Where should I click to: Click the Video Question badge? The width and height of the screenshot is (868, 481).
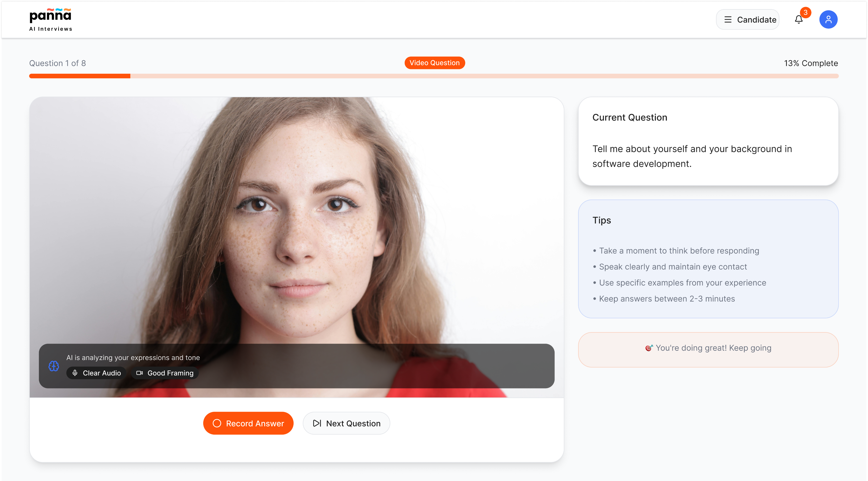pyautogui.click(x=434, y=63)
